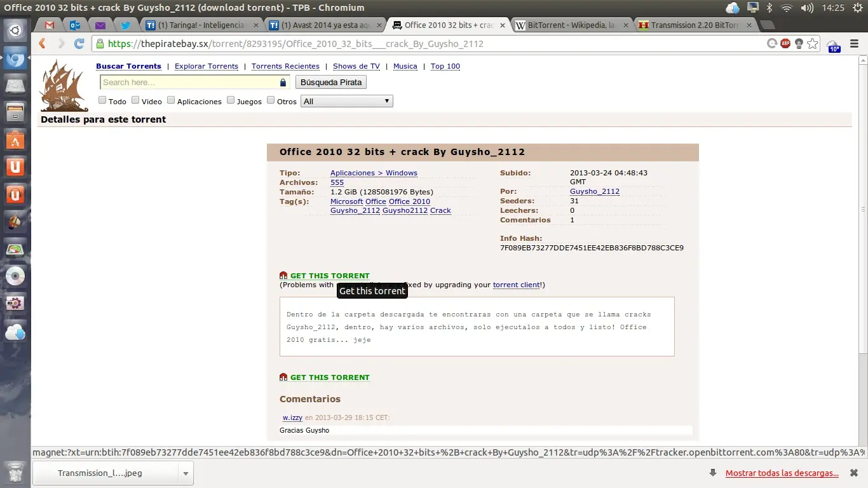The image size is (868, 488).
Task: Open the Musica link
Action: point(405,66)
